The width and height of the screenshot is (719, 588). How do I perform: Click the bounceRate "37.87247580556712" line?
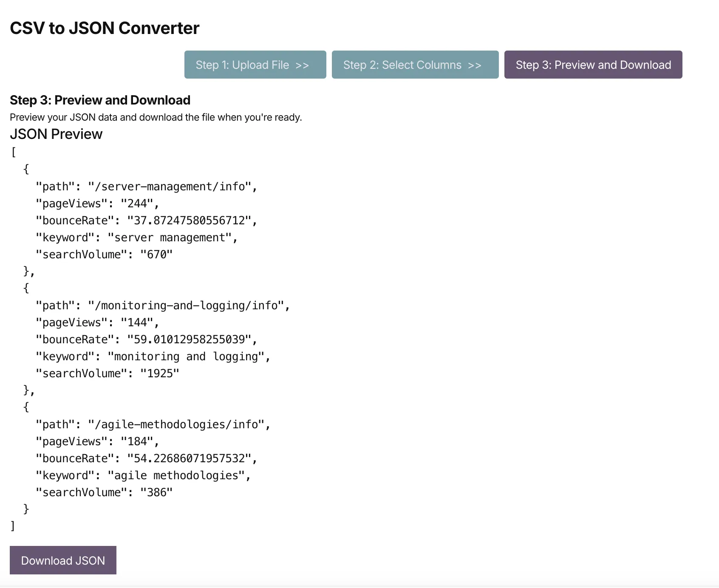click(147, 220)
